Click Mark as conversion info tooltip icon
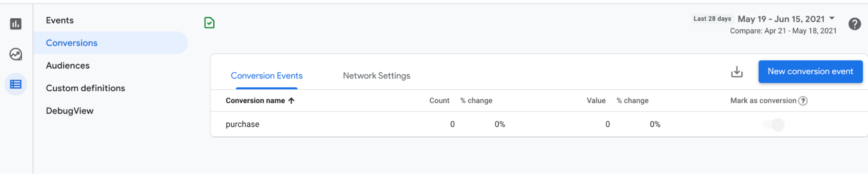The image size is (868, 174). [x=803, y=101]
